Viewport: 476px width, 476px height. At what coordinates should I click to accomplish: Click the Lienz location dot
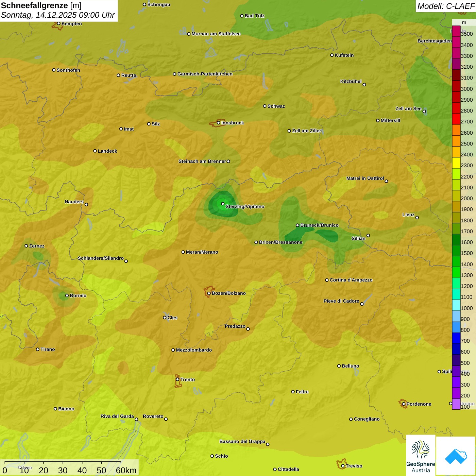(x=417, y=218)
